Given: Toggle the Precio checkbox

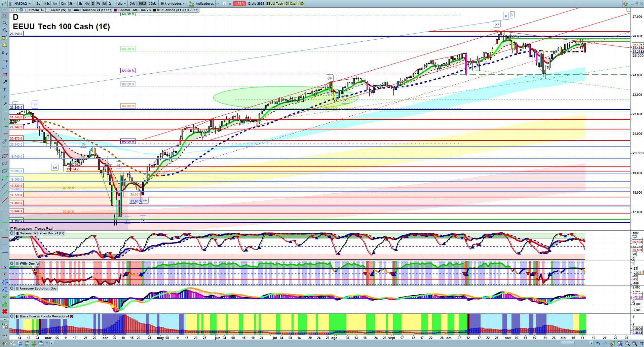Looking at the screenshot, I should pyautogui.click(x=27, y=10).
